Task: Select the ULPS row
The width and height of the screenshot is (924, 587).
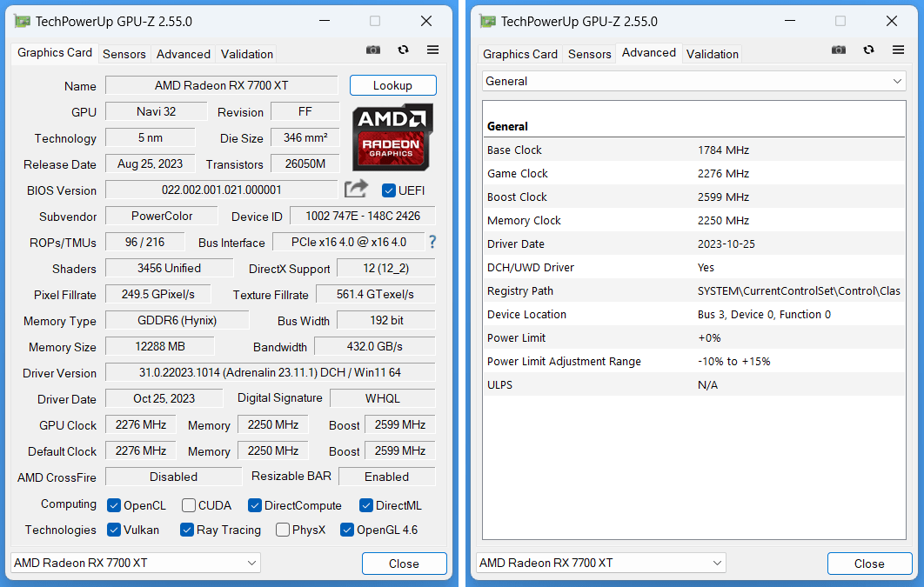Action: 693,385
